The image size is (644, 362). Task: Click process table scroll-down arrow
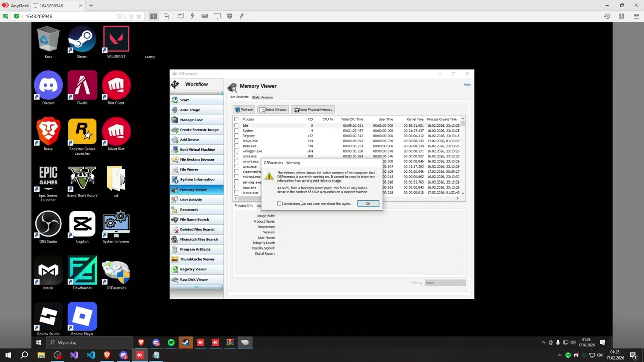coord(462,193)
